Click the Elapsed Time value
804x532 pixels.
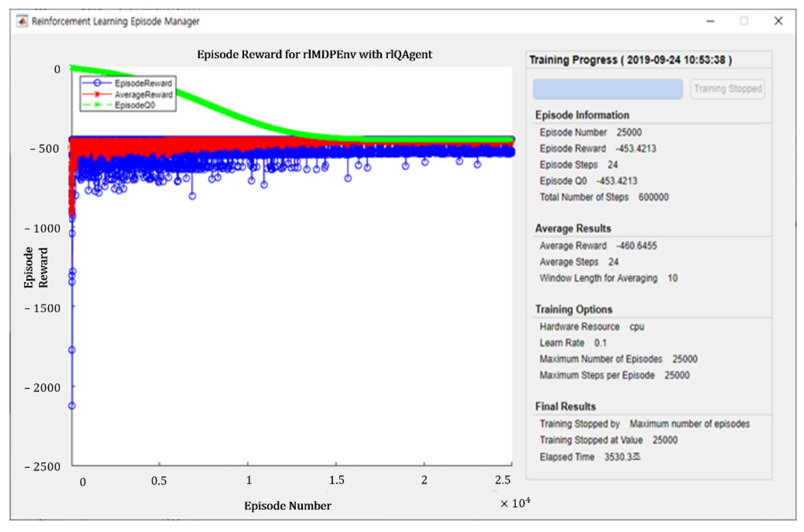(622, 457)
